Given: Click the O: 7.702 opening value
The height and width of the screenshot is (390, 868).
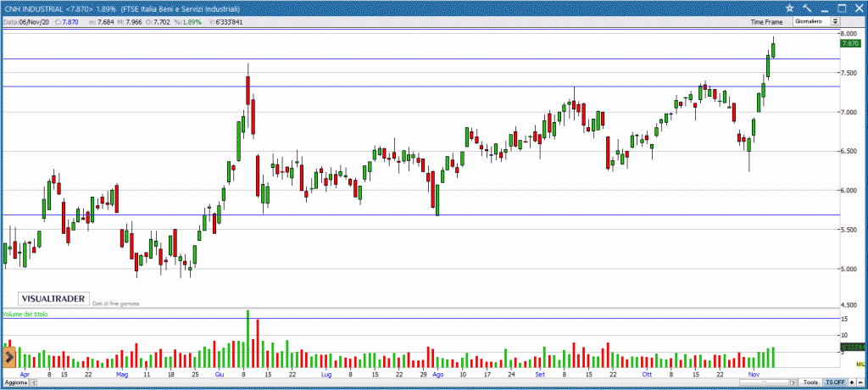Looking at the screenshot, I should [157, 22].
